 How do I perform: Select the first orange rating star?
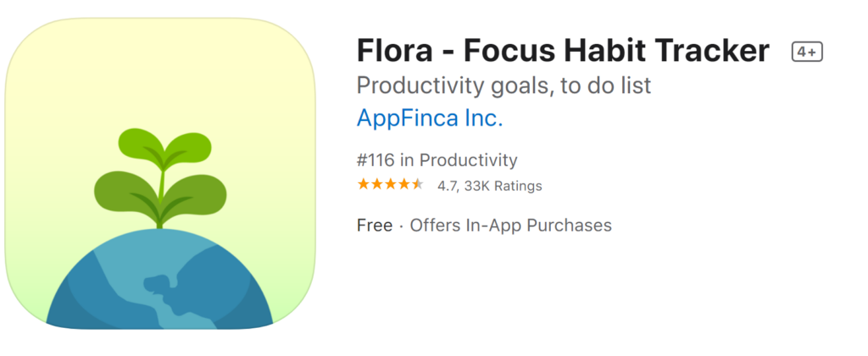[363, 185]
